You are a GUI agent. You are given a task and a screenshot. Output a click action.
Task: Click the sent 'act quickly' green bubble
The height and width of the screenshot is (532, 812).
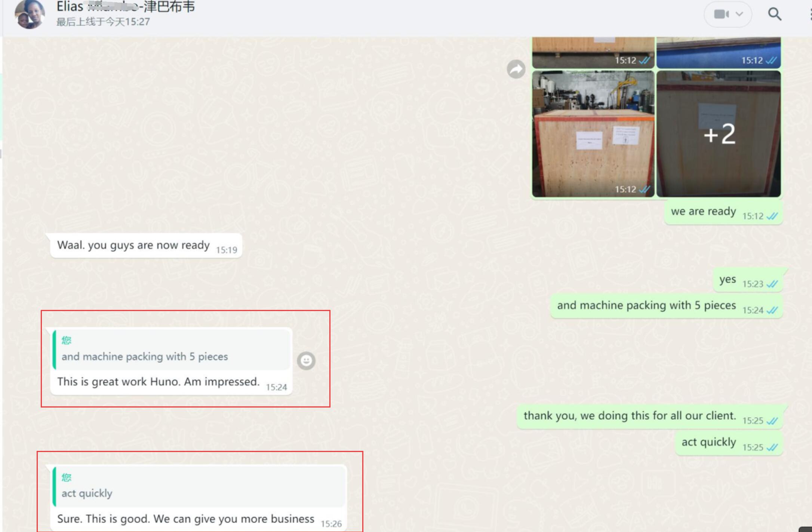[x=708, y=442]
